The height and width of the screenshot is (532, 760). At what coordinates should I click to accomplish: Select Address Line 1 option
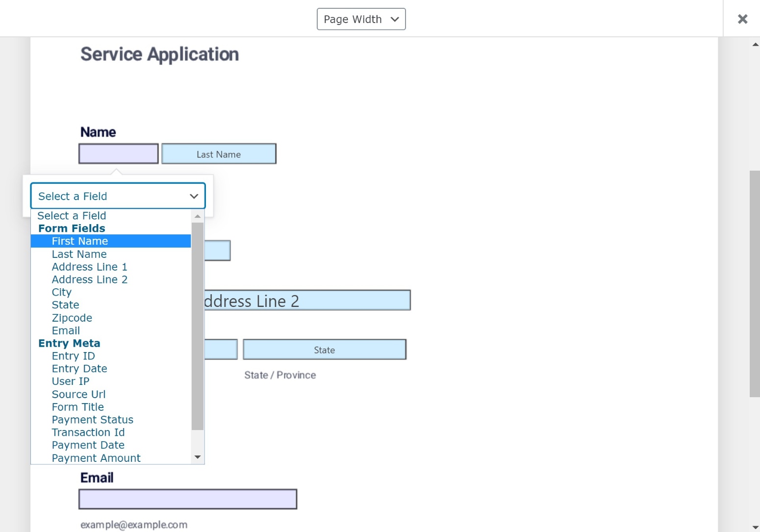[x=89, y=267]
